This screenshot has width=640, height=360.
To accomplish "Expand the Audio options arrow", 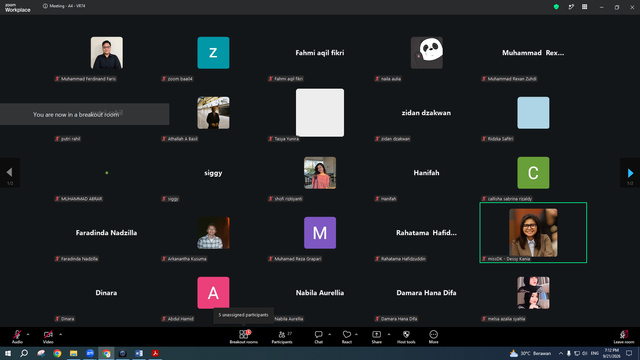I will 28,334.
